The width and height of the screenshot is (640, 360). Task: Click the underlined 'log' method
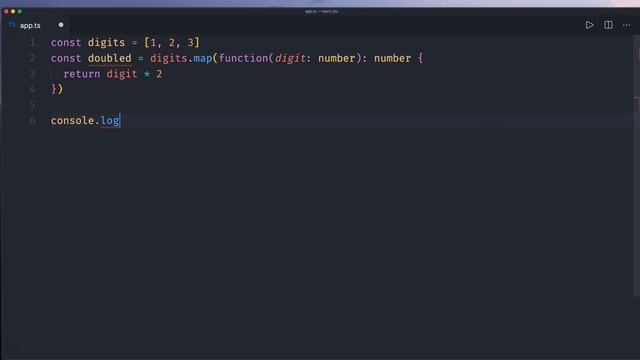coord(110,121)
